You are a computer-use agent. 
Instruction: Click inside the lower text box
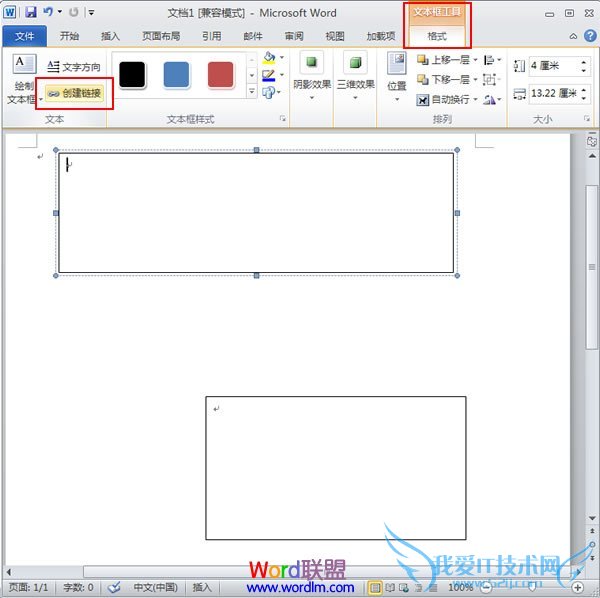pyautogui.click(x=336, y=468)
